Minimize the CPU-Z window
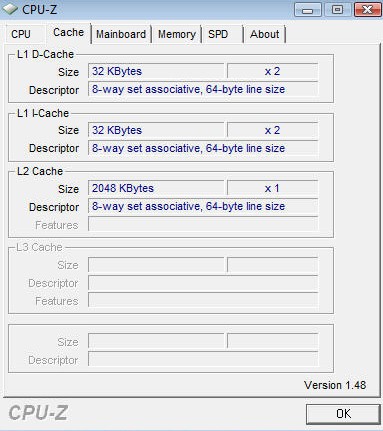 click(x=307, y=10)
